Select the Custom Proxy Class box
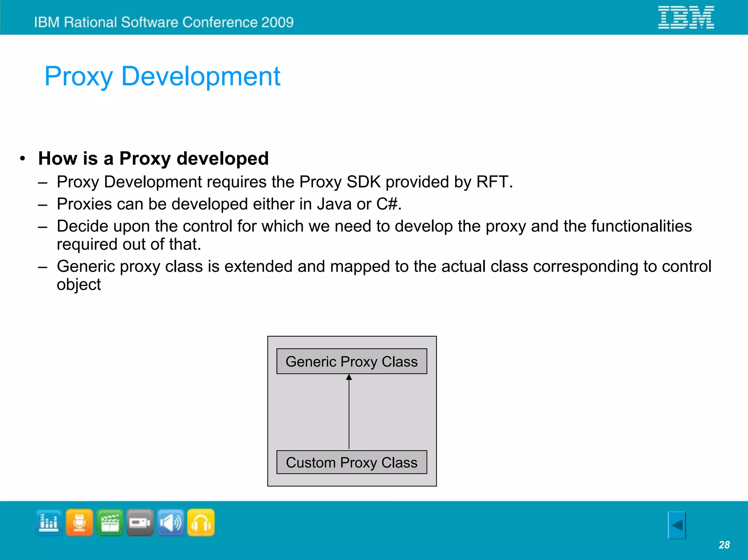The height and width of the screenshot is (560, 748). (352, 463)
